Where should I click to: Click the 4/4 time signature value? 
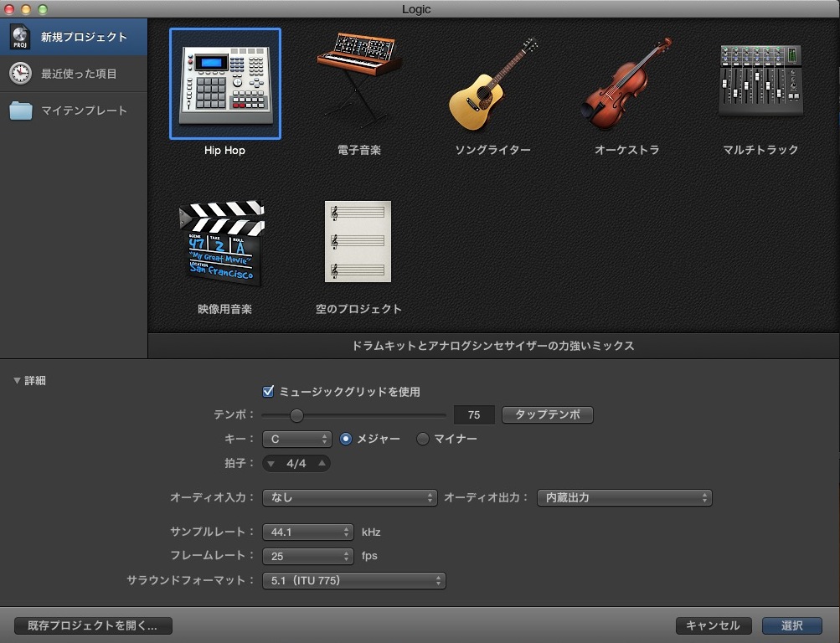pos(296,464)
